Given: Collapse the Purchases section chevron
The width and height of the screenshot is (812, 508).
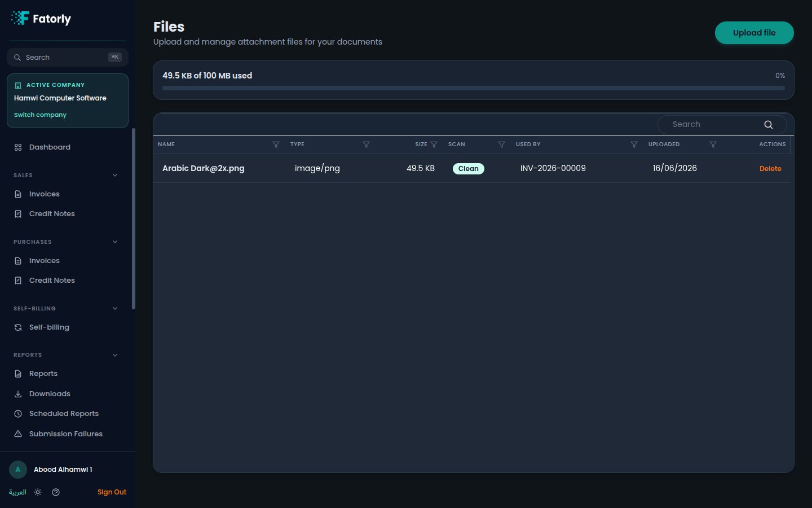Looking at the screenshot, I should (115, 242).
